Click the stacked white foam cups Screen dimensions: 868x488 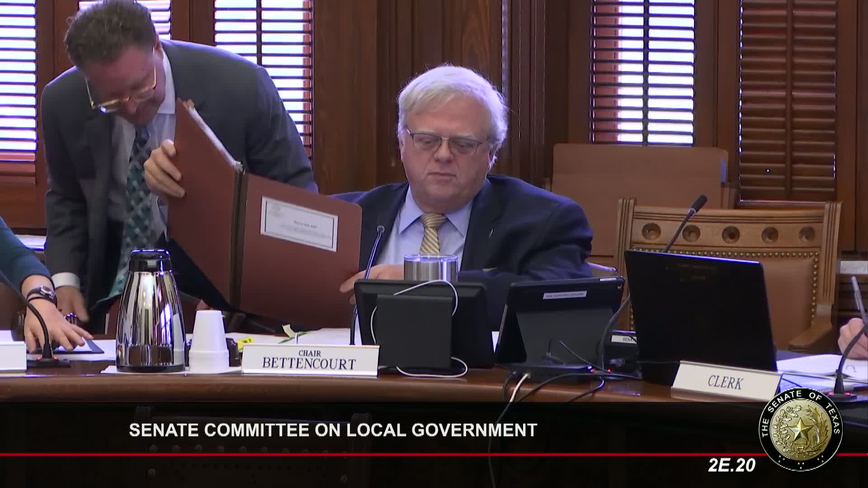click(x=208, y=341)
